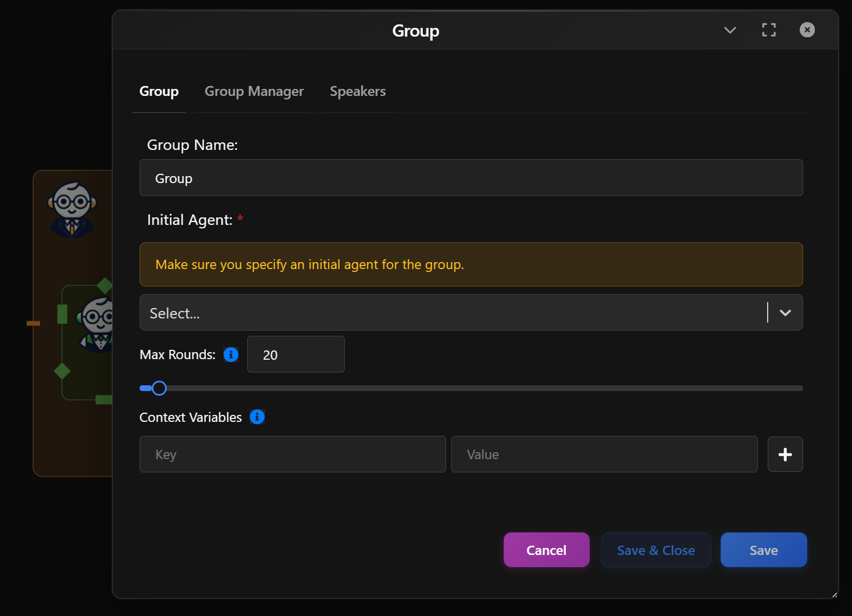
Task: Click Save & Close
Action: point(655,549)
